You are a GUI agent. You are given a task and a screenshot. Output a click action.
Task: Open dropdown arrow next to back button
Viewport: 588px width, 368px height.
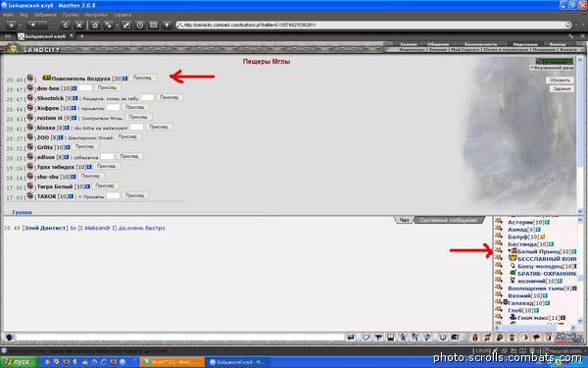(x=54, y=26)
